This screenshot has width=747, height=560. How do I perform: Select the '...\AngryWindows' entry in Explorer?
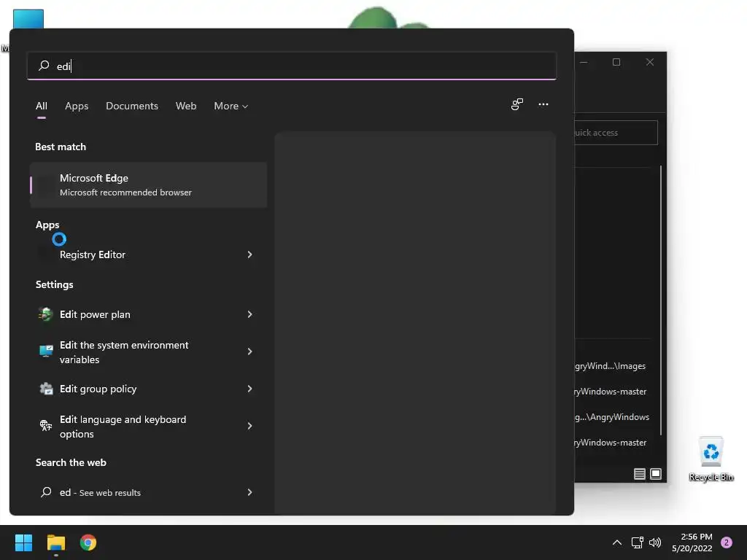(612, 416)
